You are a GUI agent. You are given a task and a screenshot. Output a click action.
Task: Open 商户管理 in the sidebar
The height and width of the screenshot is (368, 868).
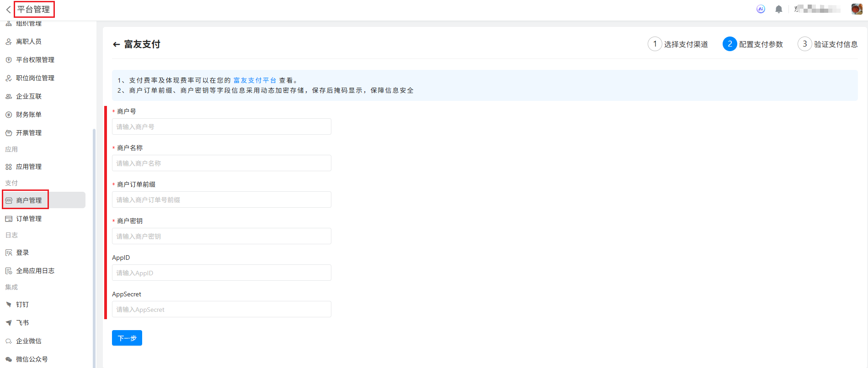coord(29,200)
